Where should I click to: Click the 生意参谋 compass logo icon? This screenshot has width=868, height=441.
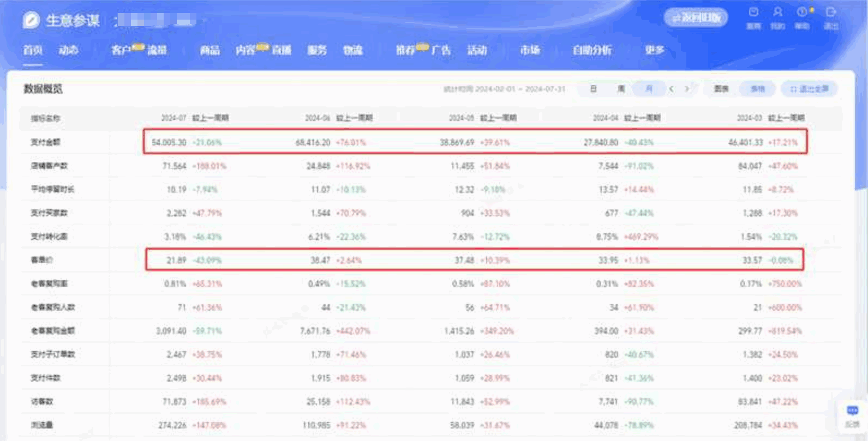pyautogui.click(x=32, y=21)
